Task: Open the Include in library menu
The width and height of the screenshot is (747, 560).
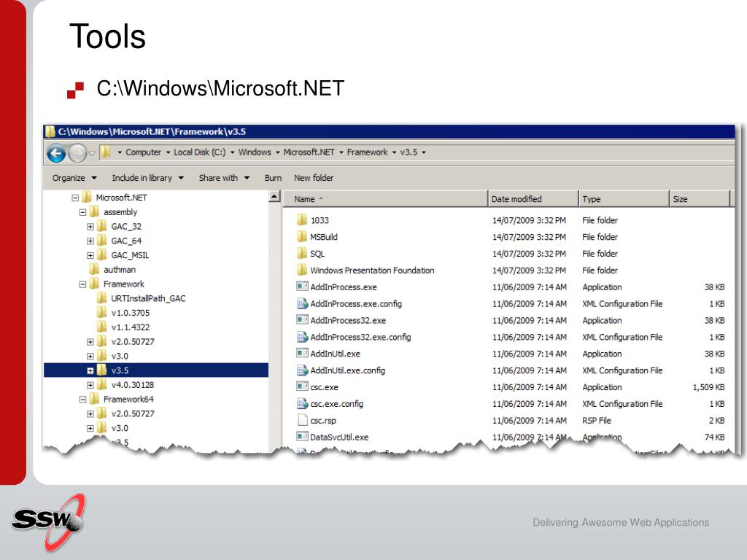Action: coord(147,178)
